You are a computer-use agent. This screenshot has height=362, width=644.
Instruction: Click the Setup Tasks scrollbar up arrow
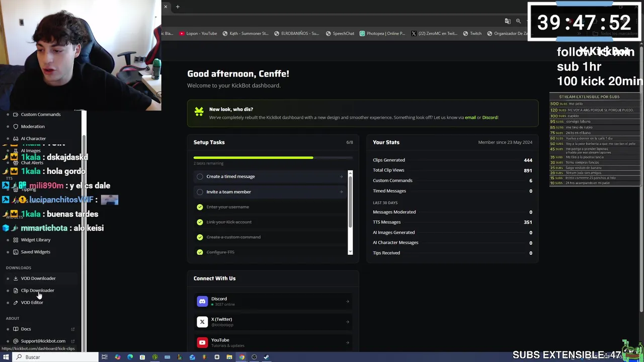(x=350, y=173)
